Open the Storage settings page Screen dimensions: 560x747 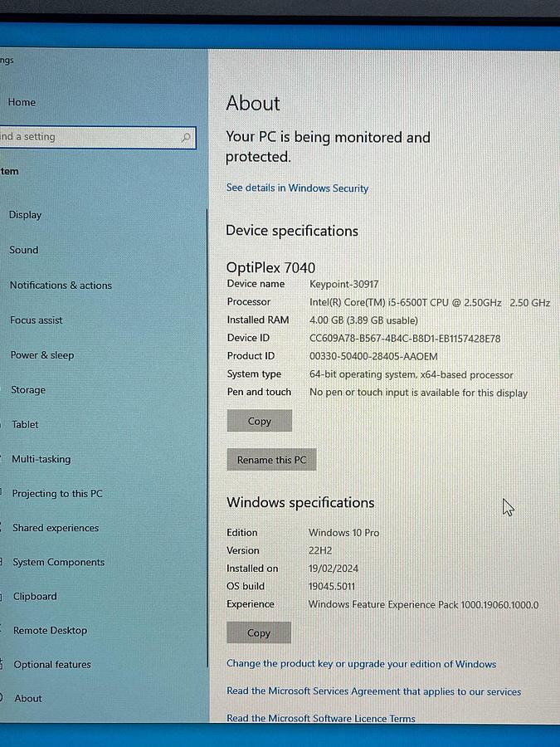(x=28, y=390)
